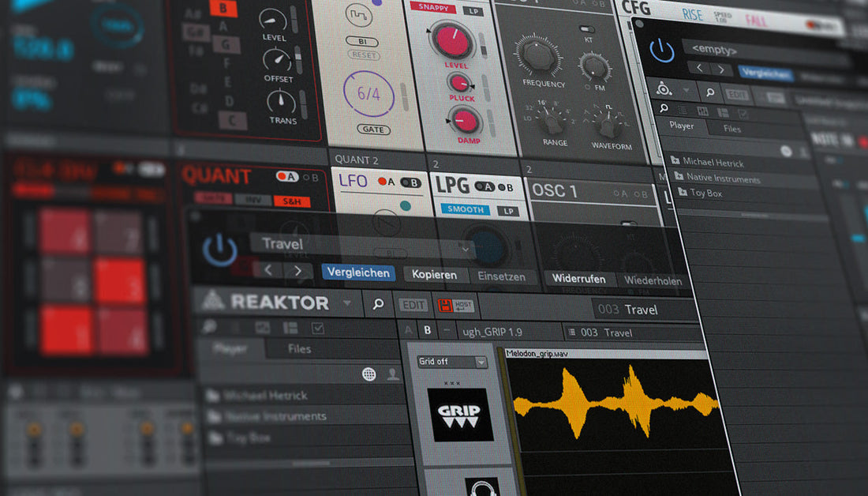Select snapshot A on the LPG block

point(484,186)
